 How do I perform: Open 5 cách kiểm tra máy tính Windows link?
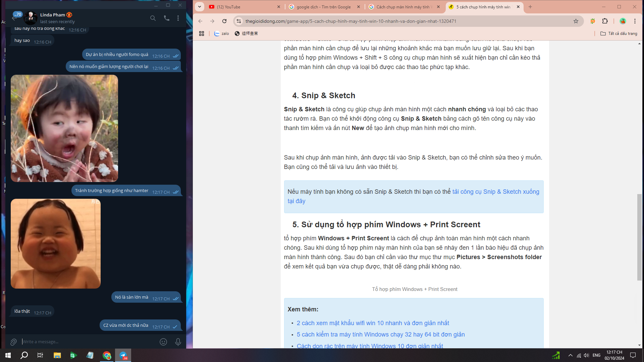(x=381, y=335)
